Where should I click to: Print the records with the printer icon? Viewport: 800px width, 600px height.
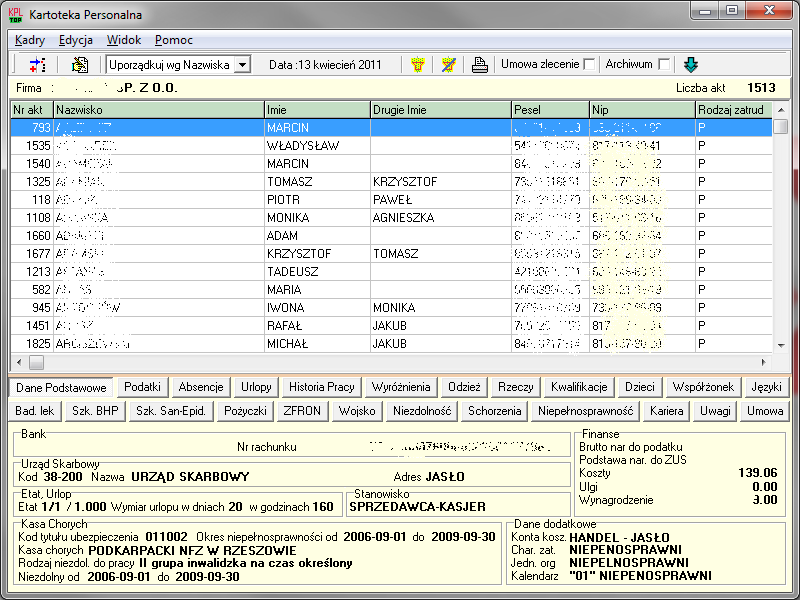(x=479, y=65)
